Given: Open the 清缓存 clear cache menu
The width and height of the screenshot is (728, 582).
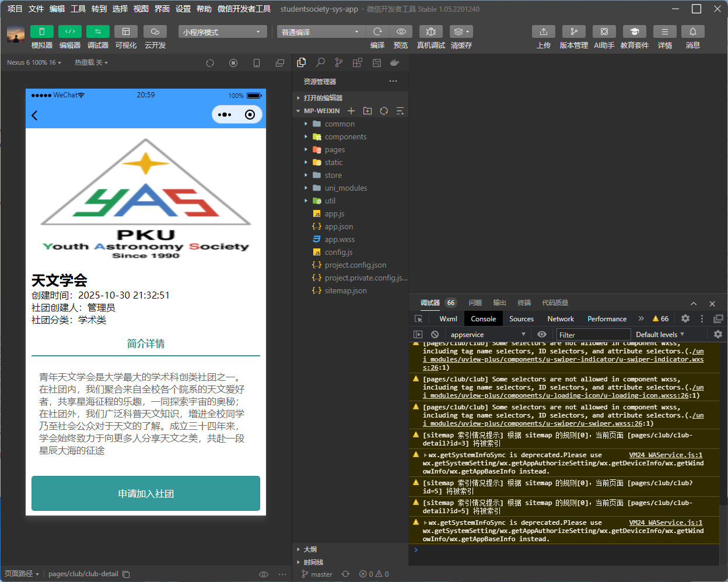Looking at the screenshot, I should (x=461, y=31).
